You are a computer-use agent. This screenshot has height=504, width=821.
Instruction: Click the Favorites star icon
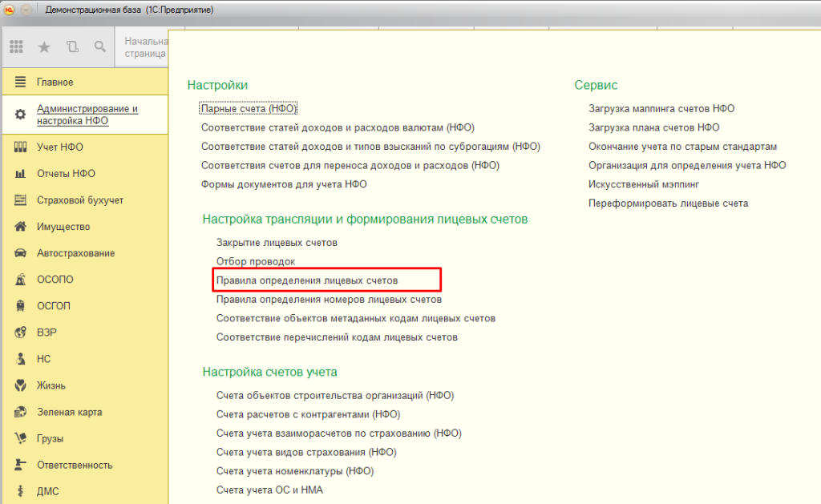[44, 46]
